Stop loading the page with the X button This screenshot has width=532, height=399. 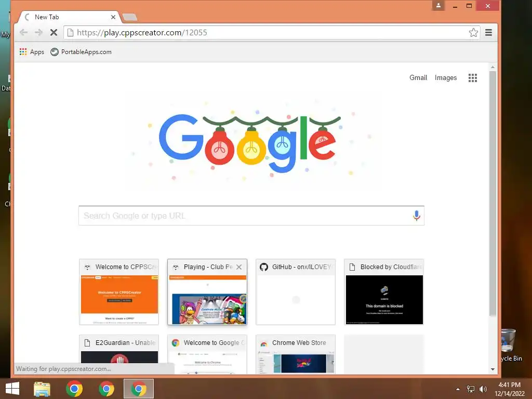click(x=54, y=33)
